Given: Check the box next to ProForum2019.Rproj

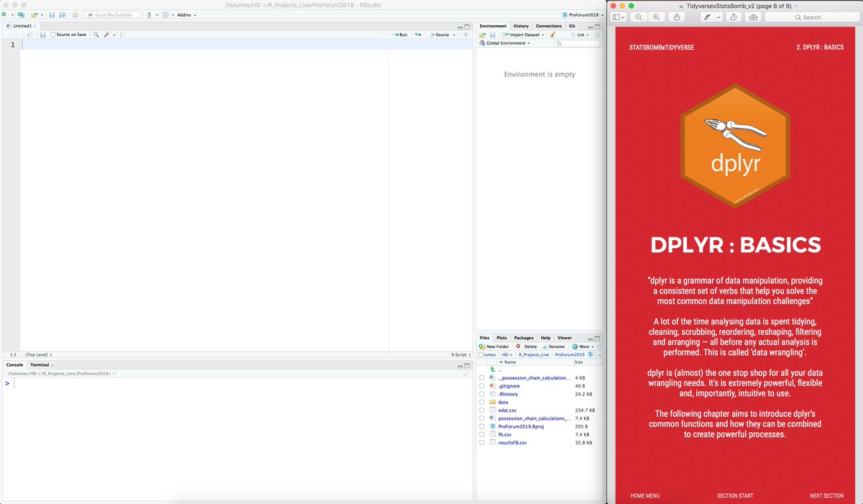Looking at the screenshot, I should [x=481, y=426].
